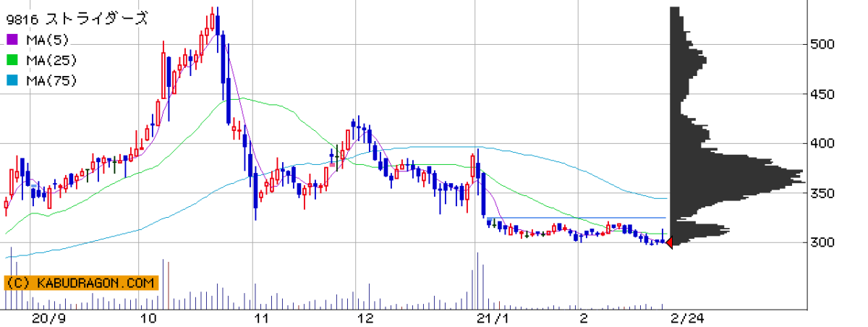Click the purple MA(5) legend swatch
Image resolution: width=868 pixels, height=327 pixels.
[x=12, y=40]
